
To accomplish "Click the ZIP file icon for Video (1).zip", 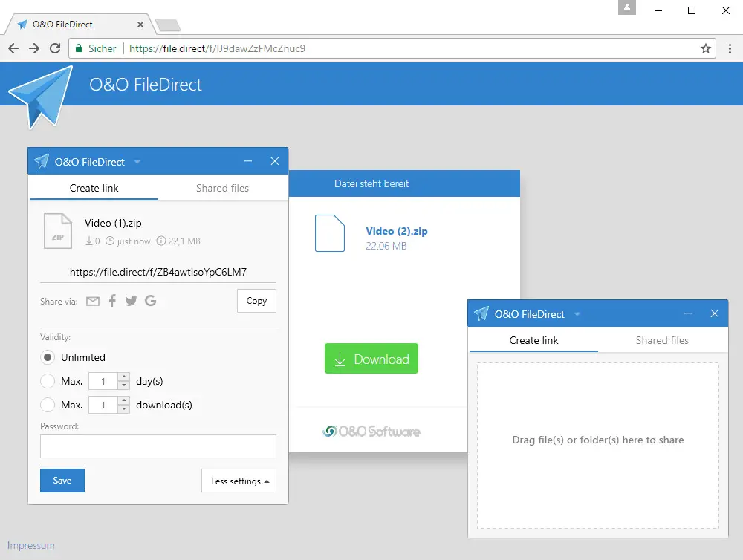I will (x=58, y=231).
